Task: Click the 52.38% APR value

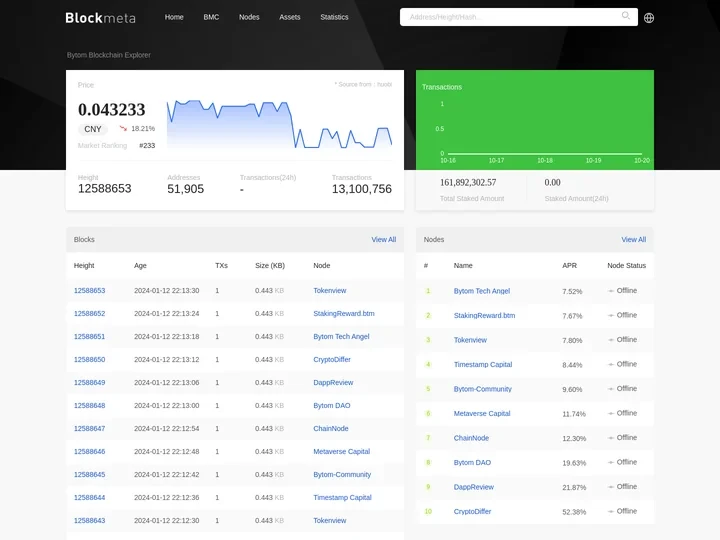Action: click(x=574, y=512)
